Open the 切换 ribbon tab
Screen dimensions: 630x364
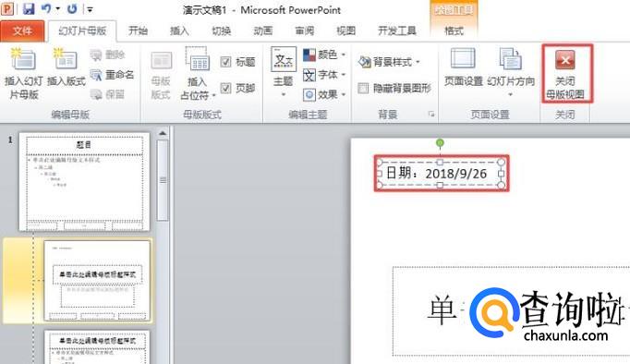pyautogui.click(x=222, y=30)
